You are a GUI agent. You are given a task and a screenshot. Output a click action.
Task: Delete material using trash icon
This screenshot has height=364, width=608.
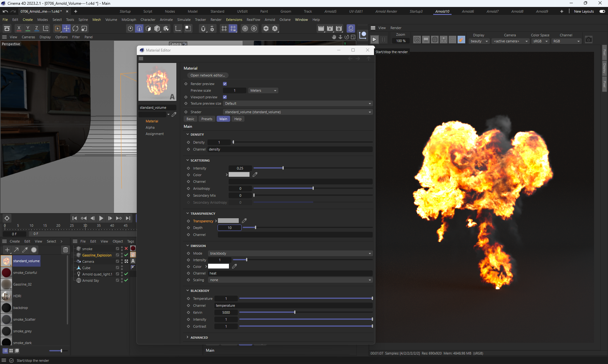[65, 250]
